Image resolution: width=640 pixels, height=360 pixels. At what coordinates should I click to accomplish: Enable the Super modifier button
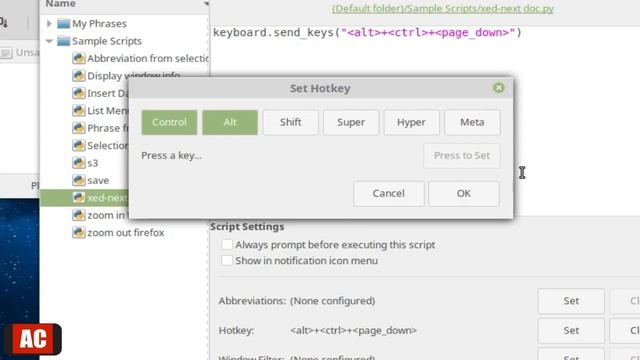pos(351,122)
